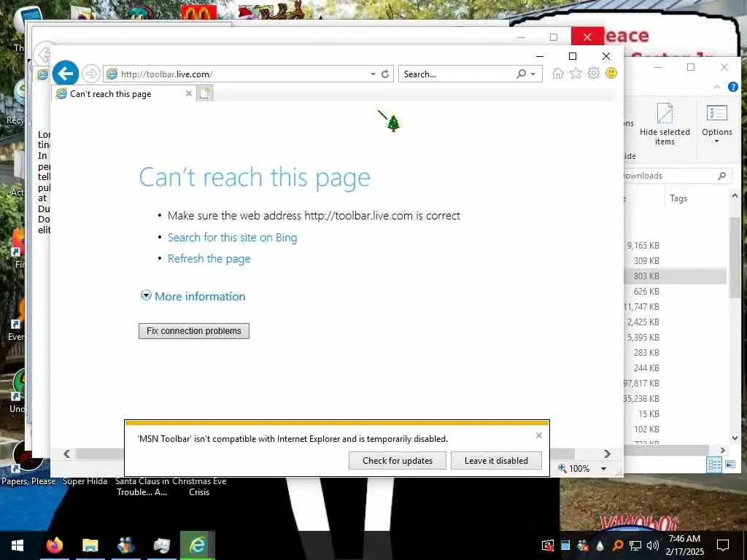This screenshot has height=560, width=747.
Task: Click the orange magnifier tray icon
Action: 617,545
